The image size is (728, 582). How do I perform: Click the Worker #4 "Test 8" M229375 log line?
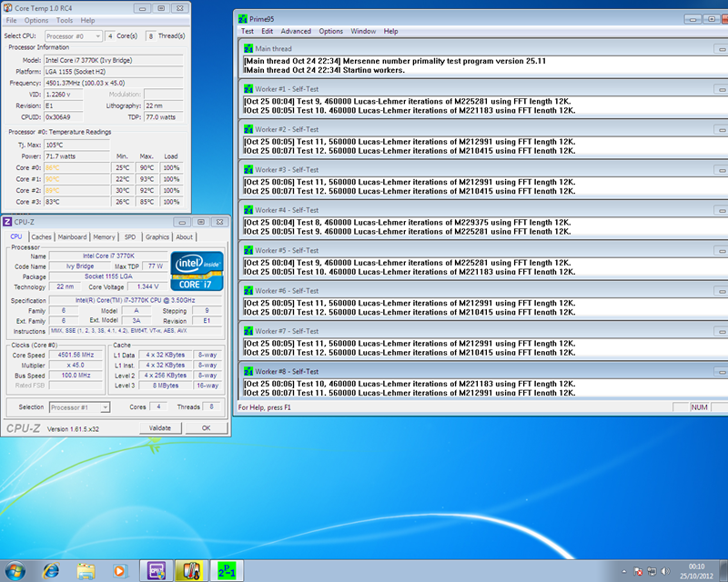407,223
